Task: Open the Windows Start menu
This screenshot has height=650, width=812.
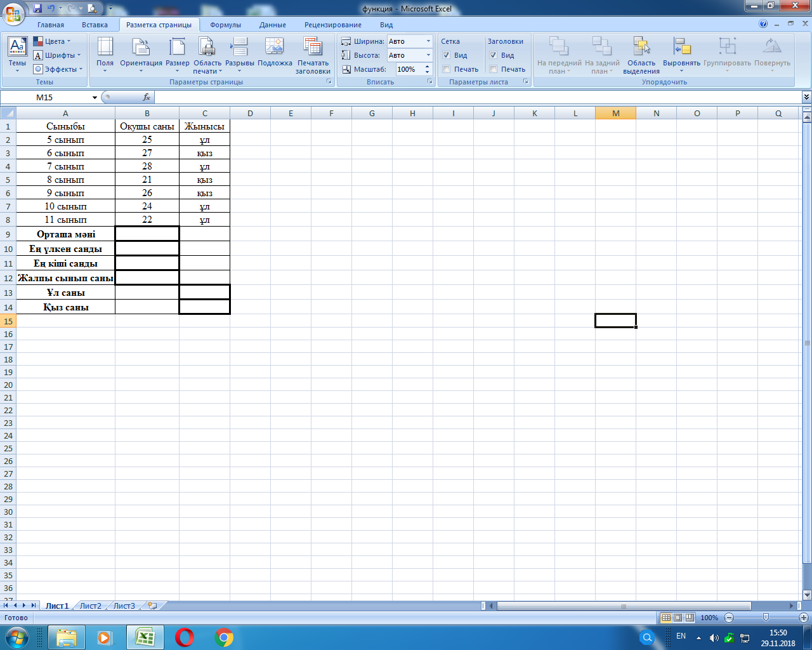Action: [16, 637]
